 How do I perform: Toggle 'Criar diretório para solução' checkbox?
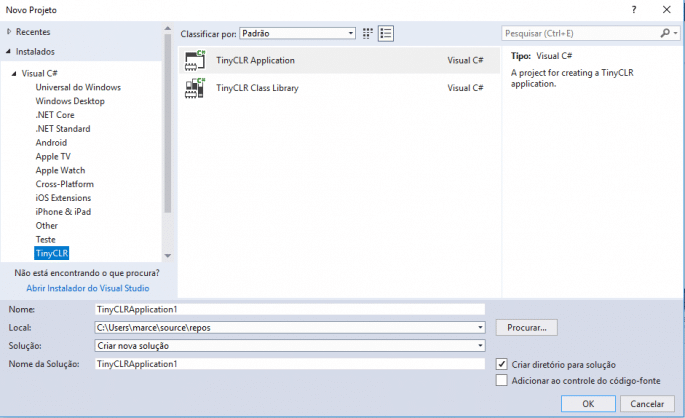[502, 364]
